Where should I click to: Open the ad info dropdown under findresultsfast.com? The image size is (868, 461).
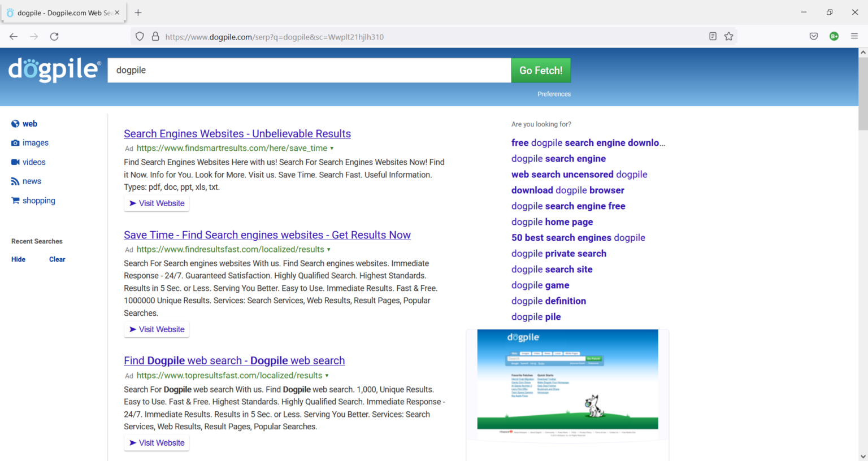[x=329, y=249]
